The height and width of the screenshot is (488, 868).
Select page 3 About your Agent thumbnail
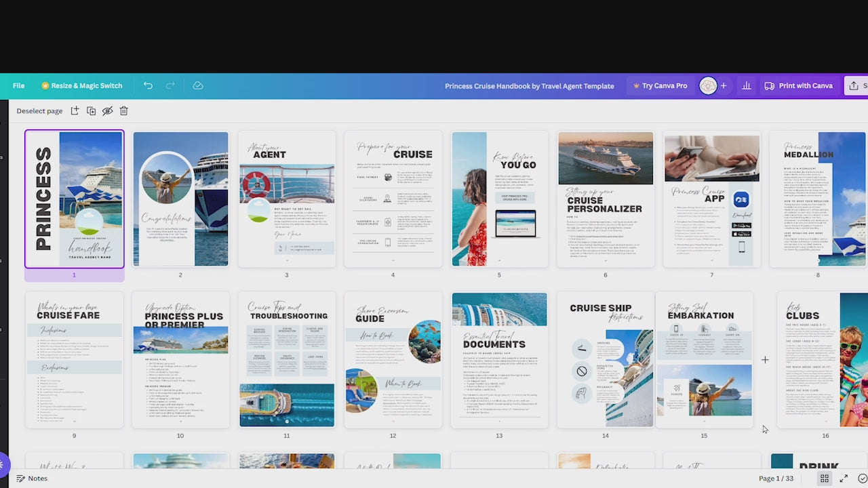287,199
